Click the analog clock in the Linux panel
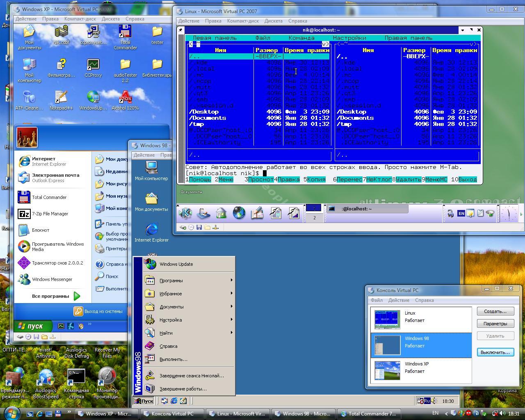Image resolution: width=525 pixels, height=420 pixels. [509, 213]
